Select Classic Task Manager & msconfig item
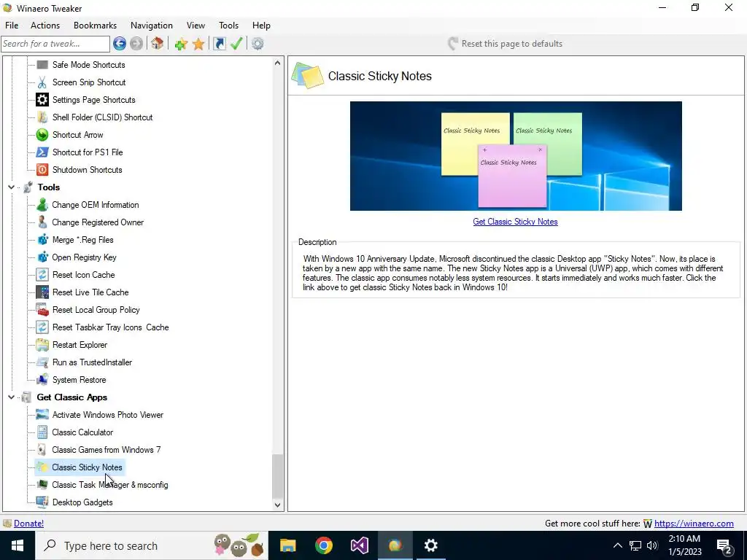 pos(110,485)
